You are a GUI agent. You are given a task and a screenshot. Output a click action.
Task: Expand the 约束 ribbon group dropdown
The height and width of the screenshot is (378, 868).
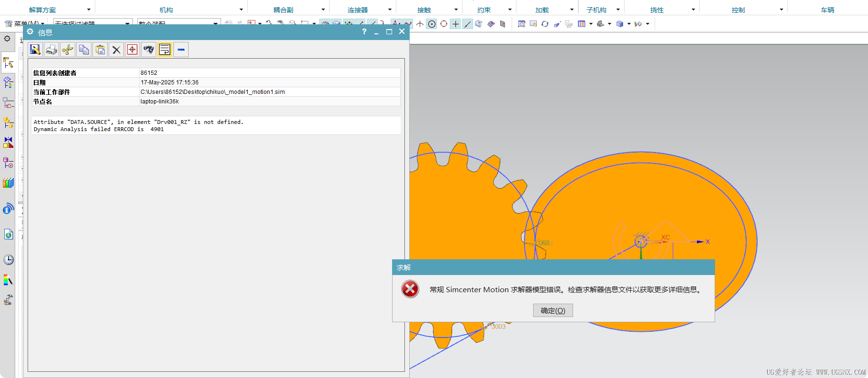point(510,10)
